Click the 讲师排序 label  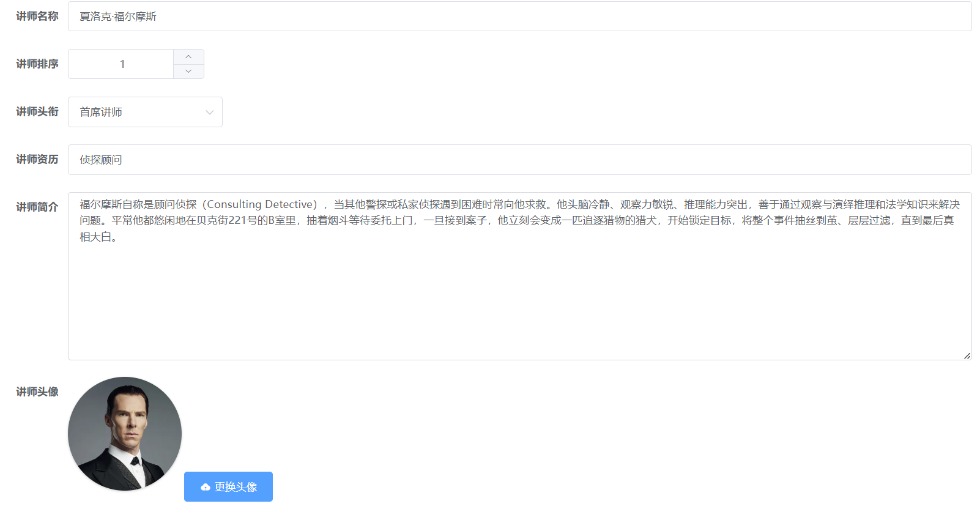click(x=37, y=64)
